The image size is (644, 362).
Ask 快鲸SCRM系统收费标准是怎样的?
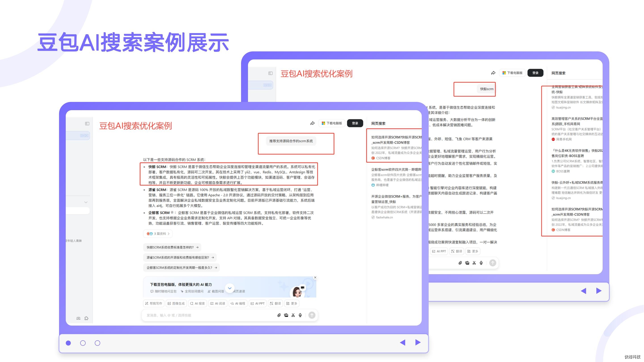tap(172, 247)
